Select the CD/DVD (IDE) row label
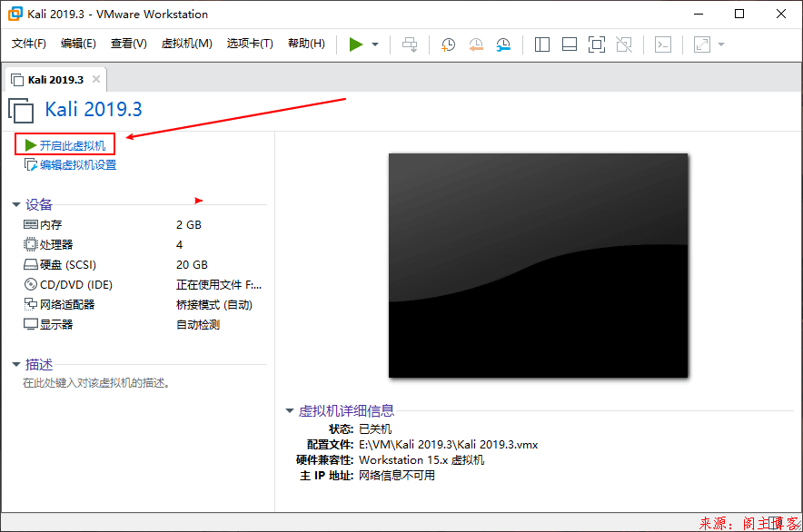 click(x=76, y=285)
